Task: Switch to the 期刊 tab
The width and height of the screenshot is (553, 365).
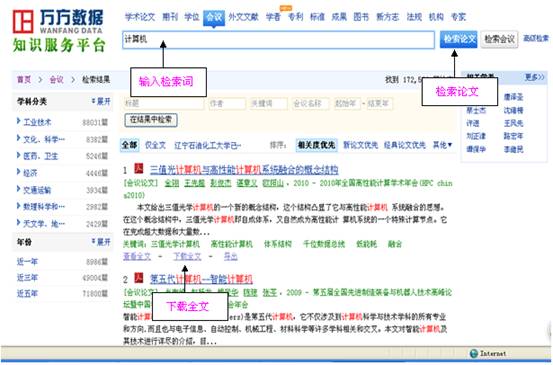Action: point(170,17)
